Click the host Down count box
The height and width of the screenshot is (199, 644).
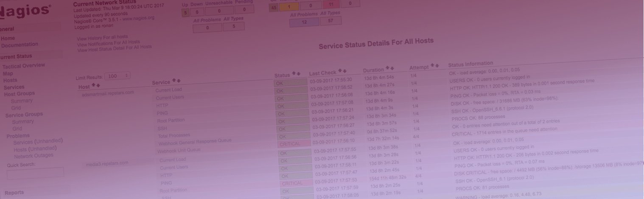197,12
